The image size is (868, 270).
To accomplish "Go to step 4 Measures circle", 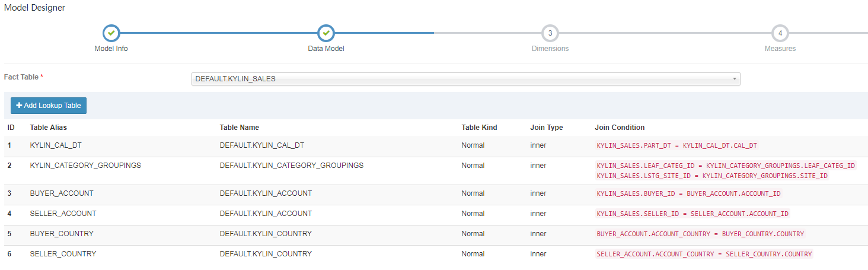I will pos(780,33).
